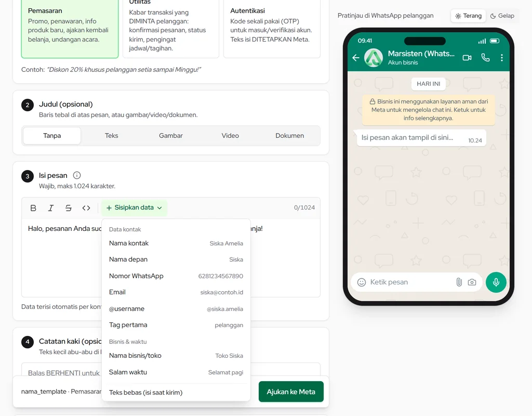Choose Dokumen header option
Image resolution: width=532 pixels, height=416 pixels.
[x=289, y=136]
